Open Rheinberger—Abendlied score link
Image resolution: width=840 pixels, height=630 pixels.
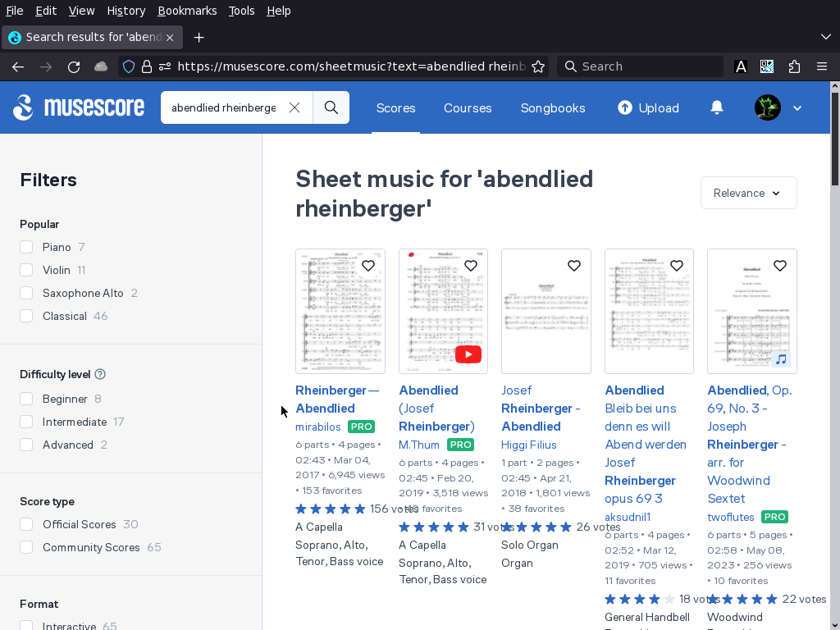(x=337, y=399)
